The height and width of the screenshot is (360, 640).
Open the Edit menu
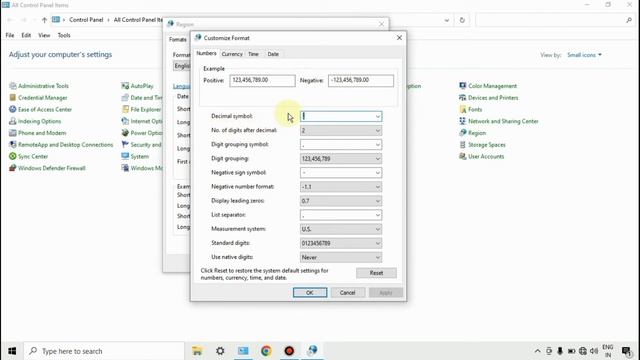point(26,36)
